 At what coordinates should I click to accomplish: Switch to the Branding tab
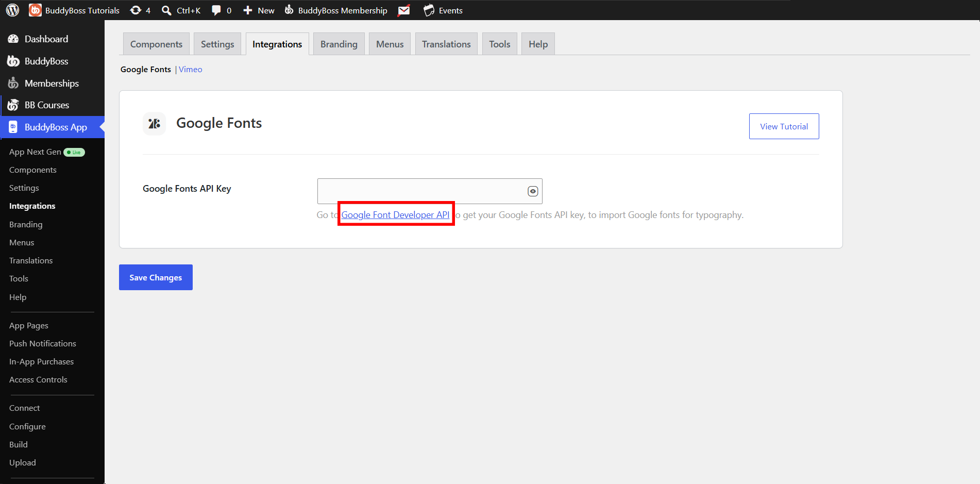339,44
